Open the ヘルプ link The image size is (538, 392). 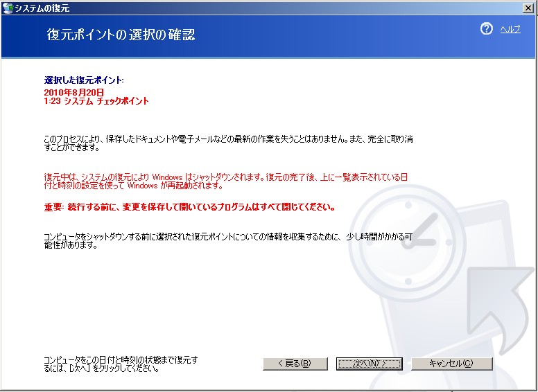[510, 29]
